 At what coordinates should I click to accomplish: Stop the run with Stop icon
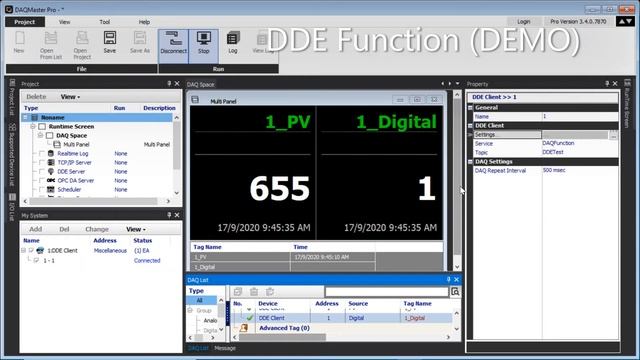(204, 38)
